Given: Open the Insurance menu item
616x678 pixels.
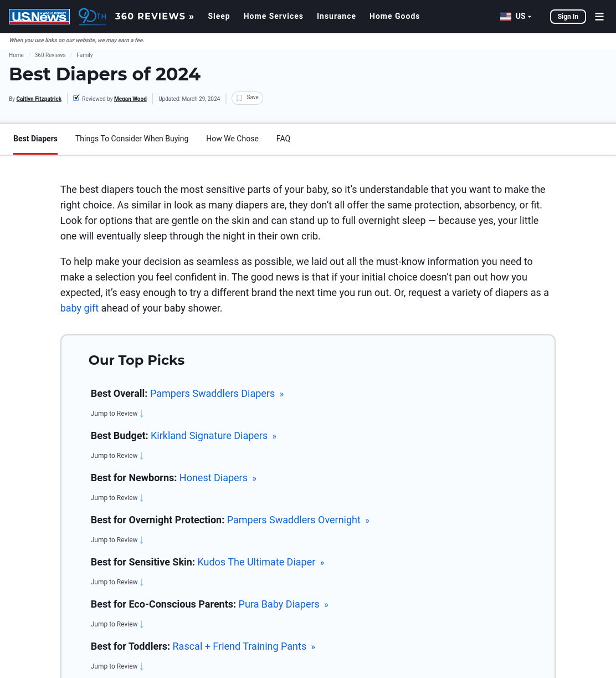Looking at the screenshot, I should point(336,17).
